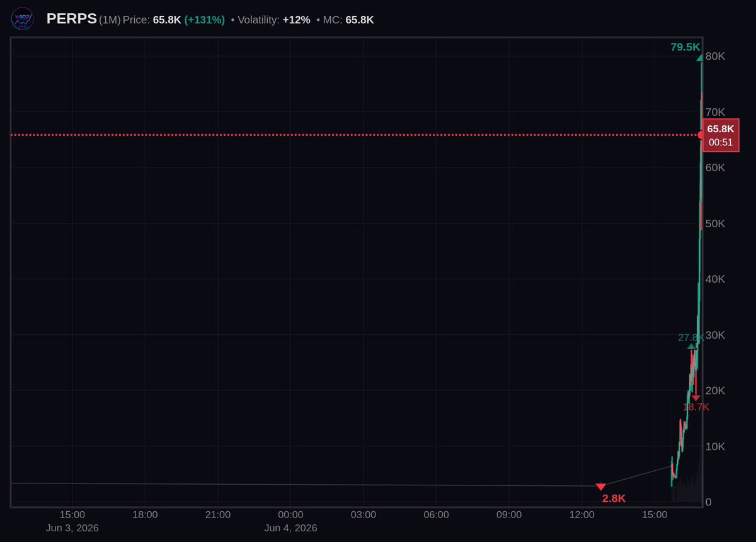This screenshot has height=542, width=756.
Task: Click the MC 65.8K market cap value
Action: 348,20
